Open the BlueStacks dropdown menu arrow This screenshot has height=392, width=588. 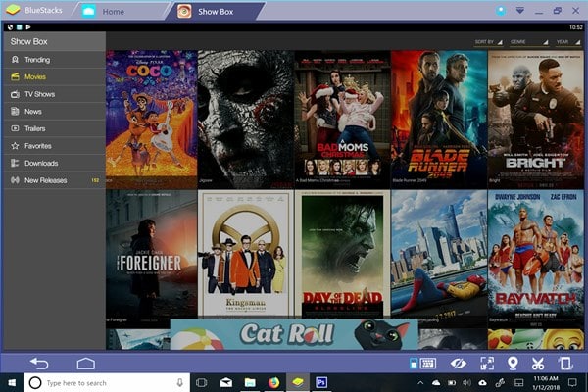[520, 11]
